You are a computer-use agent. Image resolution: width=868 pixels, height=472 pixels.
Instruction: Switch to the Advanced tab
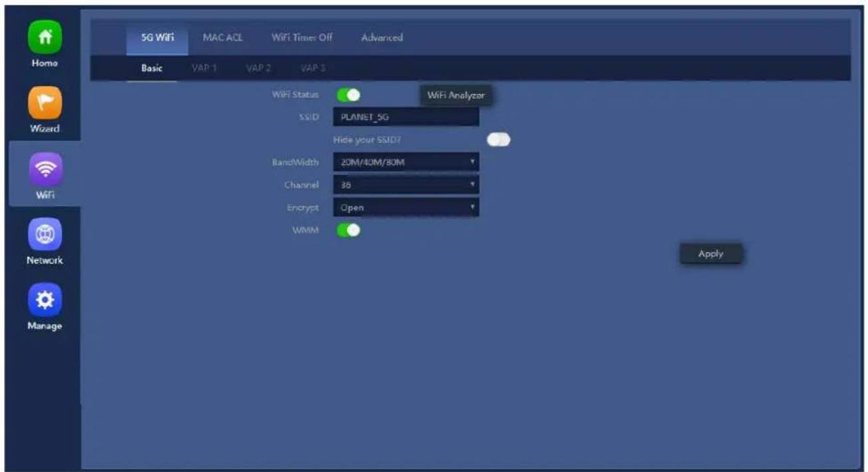pyautogui.click(x=381, y=38)
